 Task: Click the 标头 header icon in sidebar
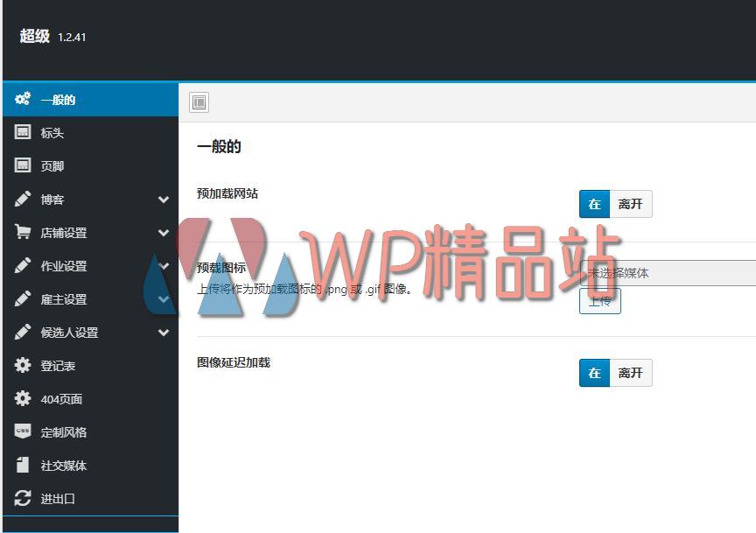tap(23, 132)
